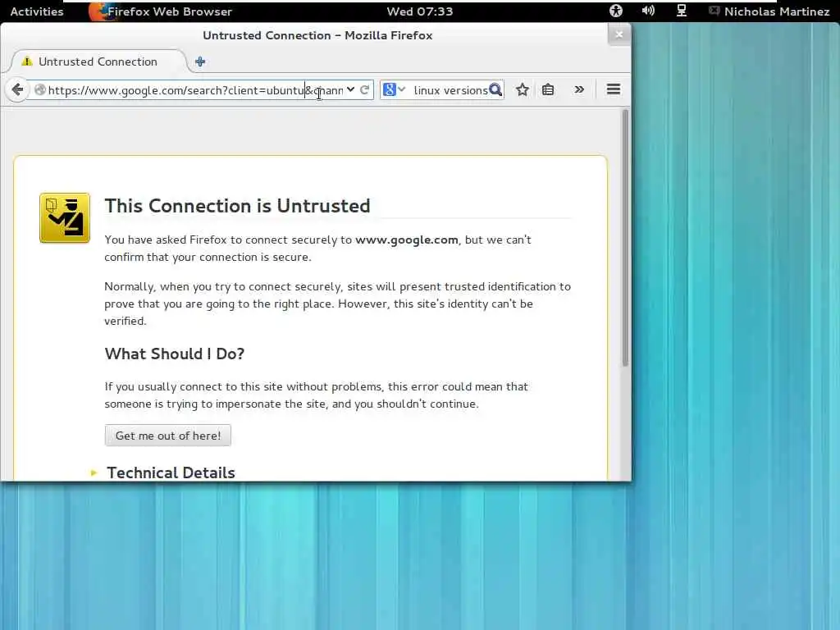840x630 pixels.
Task: Bookmark this page with the star icon
Action: (523, 89)
